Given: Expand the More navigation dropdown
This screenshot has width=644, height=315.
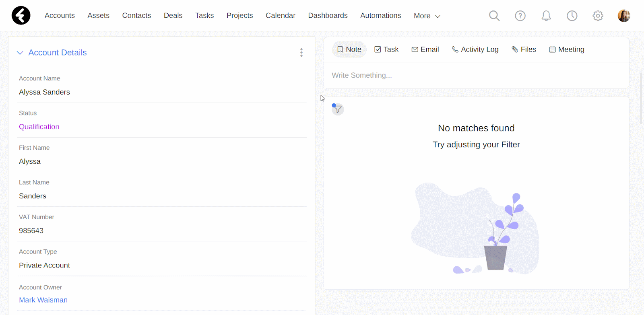Looking at the screenshot, I should point(427,16).
